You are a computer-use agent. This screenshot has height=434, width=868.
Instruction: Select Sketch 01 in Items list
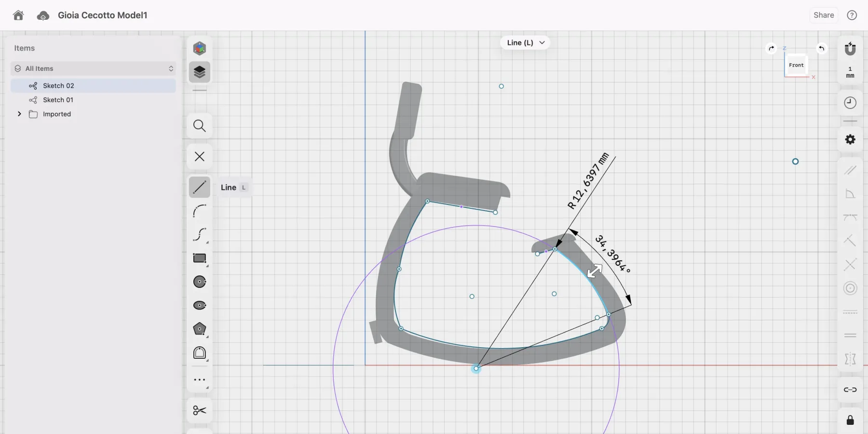point(58,100)
